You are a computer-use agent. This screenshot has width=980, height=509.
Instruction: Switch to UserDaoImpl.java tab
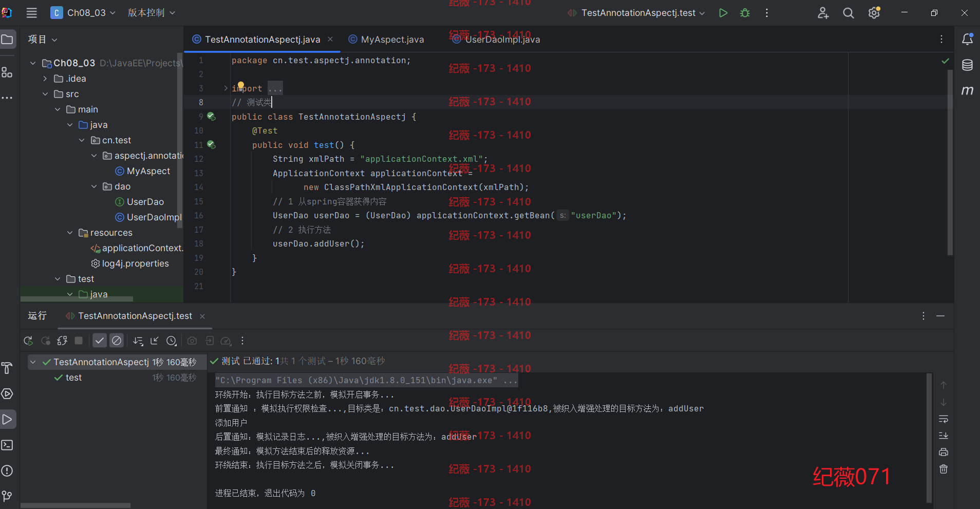click(496, 40)
